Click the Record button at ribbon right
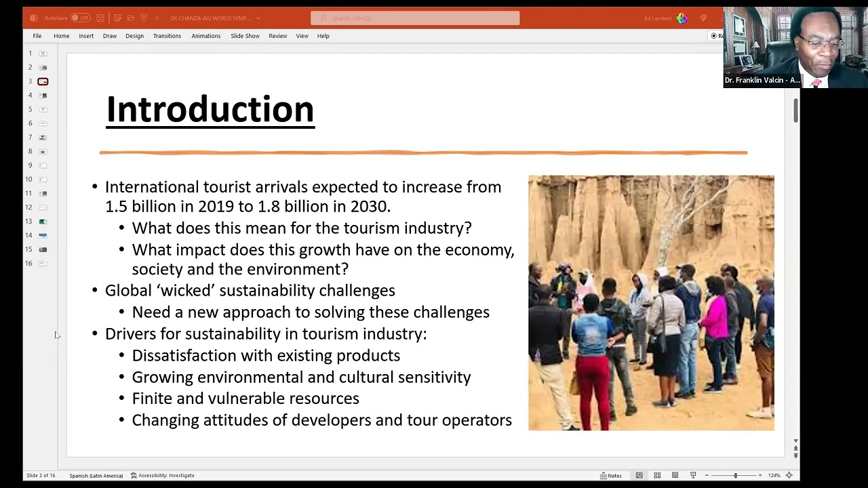868x488 pixels. pos(717,36)
